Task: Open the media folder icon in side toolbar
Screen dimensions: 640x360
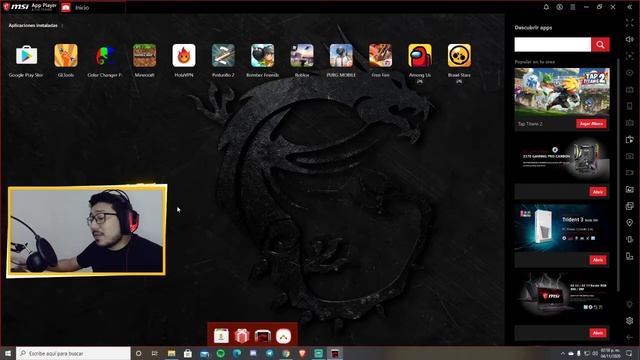Action: [x=630, y=189]
